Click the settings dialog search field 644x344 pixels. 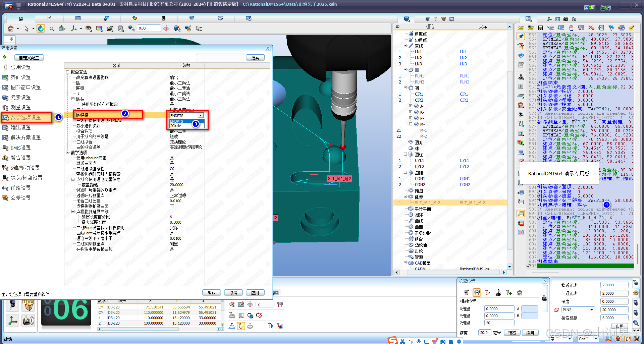click(x=220, y=58)
